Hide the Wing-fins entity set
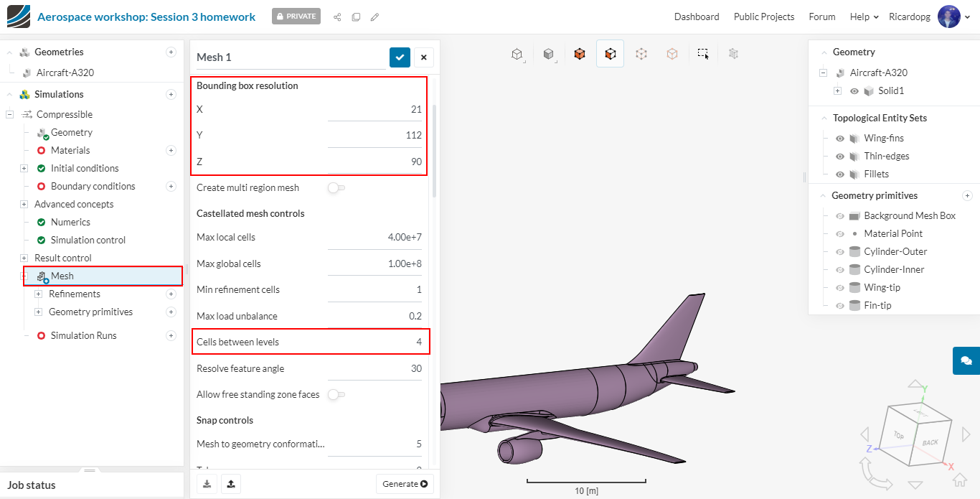This screenshot has width=980, height=499. click(840, 138)
